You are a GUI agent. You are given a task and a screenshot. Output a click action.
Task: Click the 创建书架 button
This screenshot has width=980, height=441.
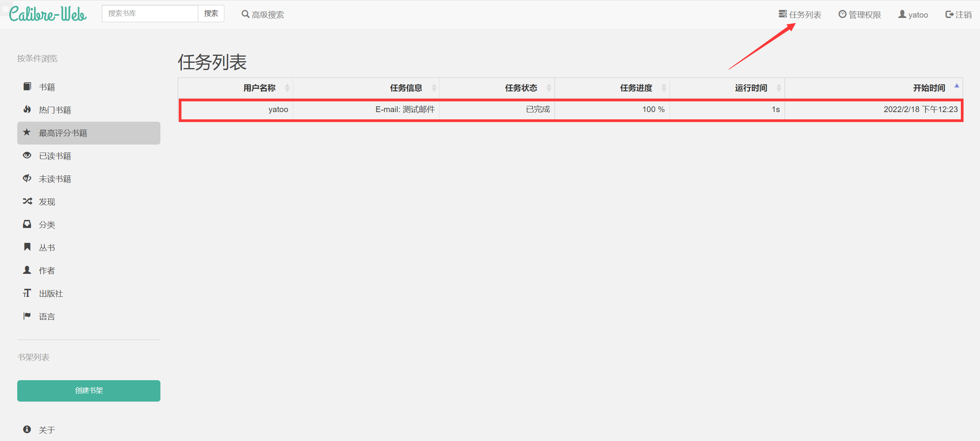pos(89,391)
